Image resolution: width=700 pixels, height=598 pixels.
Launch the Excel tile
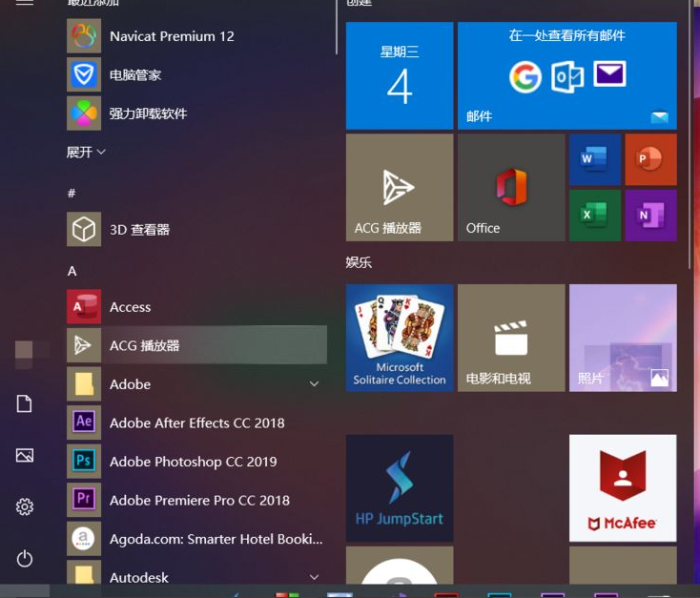(x=595, y=216)
